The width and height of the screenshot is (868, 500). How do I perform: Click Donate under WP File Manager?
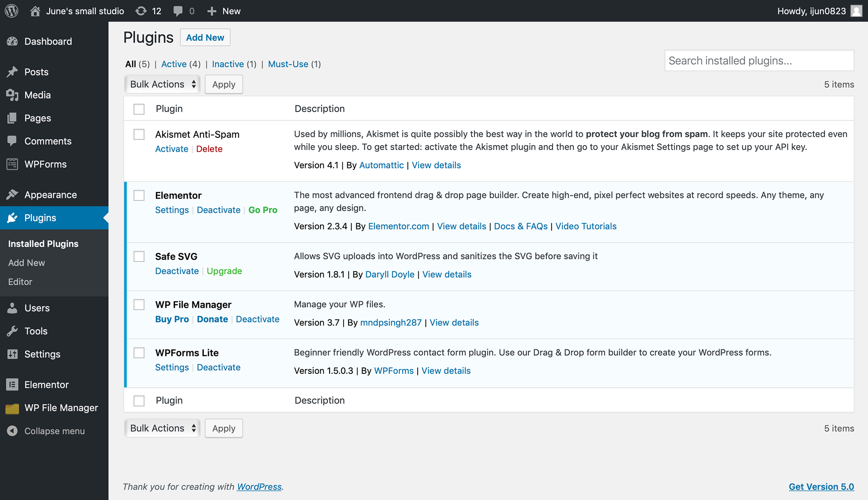(x=212, y=319)
